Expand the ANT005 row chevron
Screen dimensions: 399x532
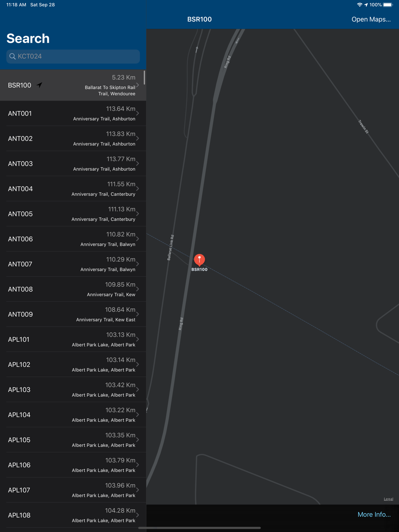point(138,214)
